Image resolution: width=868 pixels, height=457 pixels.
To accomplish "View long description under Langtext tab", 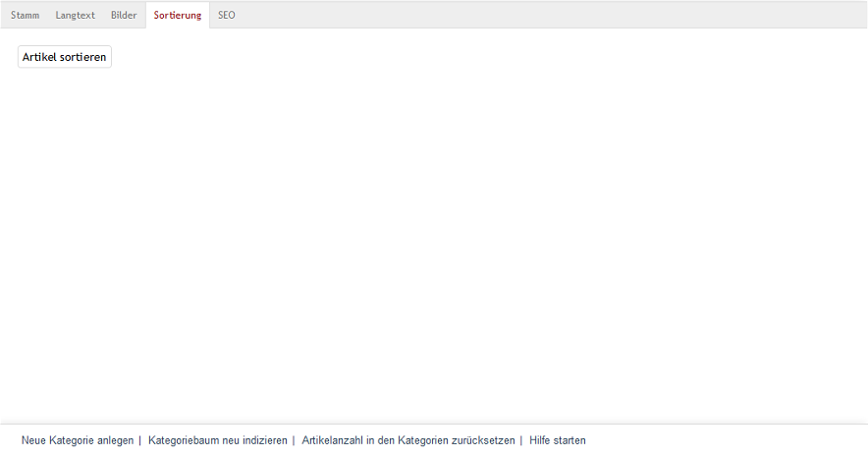I will tap(75, 16).
